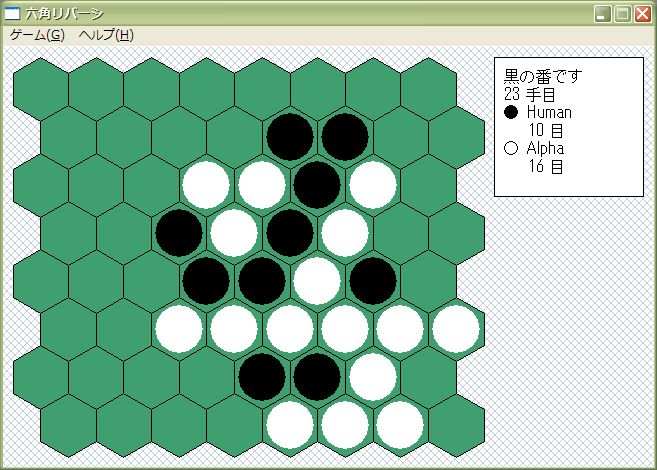The image size is (657, 470).
Task: Click the top-left corner hex of board
Action: point(41,89)
